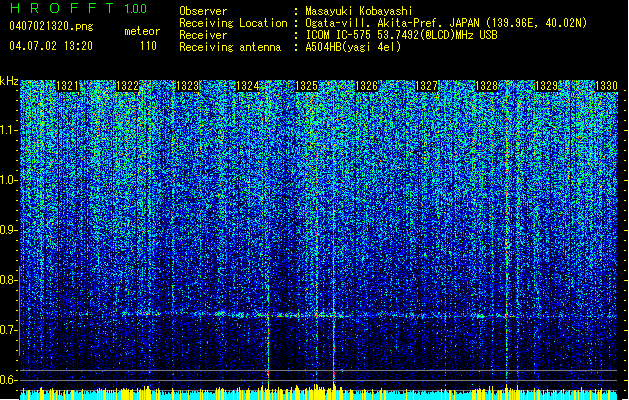Click the 1328 time marker
This screenshot has height=400, width=629.
487,86
